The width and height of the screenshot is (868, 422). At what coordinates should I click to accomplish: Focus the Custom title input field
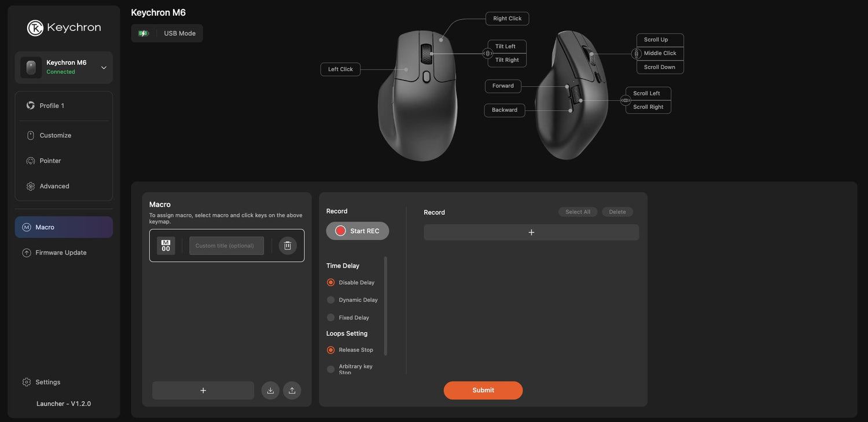coord(227,245)
